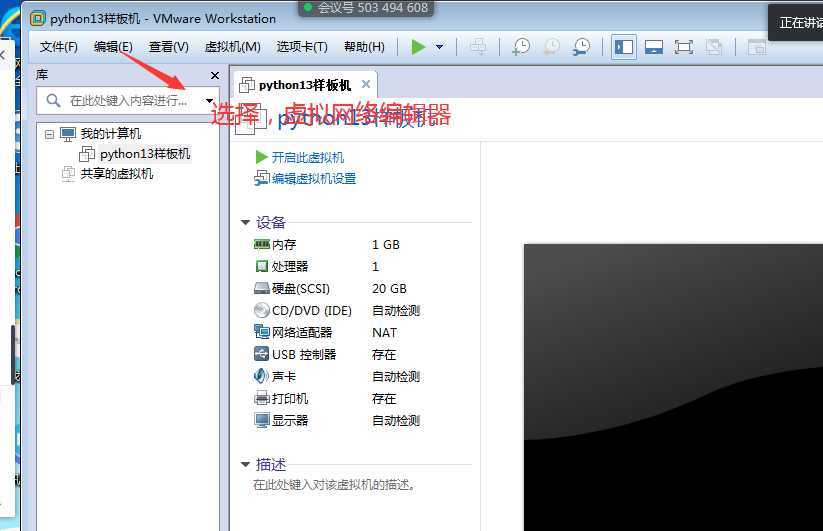Click the processor chip icon

coord(261,266)
